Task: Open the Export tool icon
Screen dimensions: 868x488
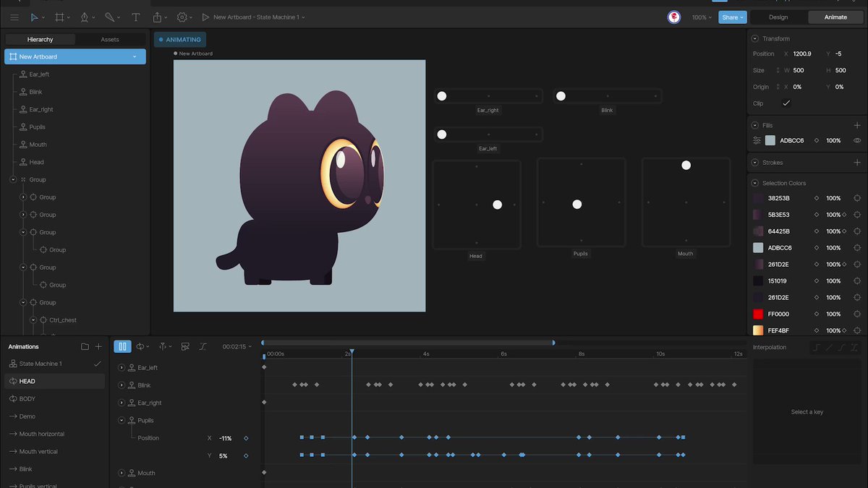Action: click(x=158, y=17)
